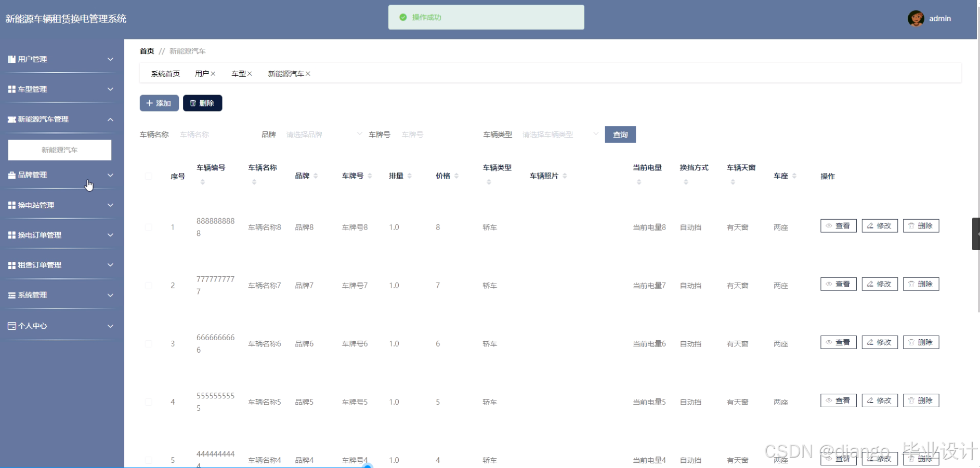Click the 添加 button
Image resolution: width=980 pixels, height=468 pixels.
pos(159,103)
